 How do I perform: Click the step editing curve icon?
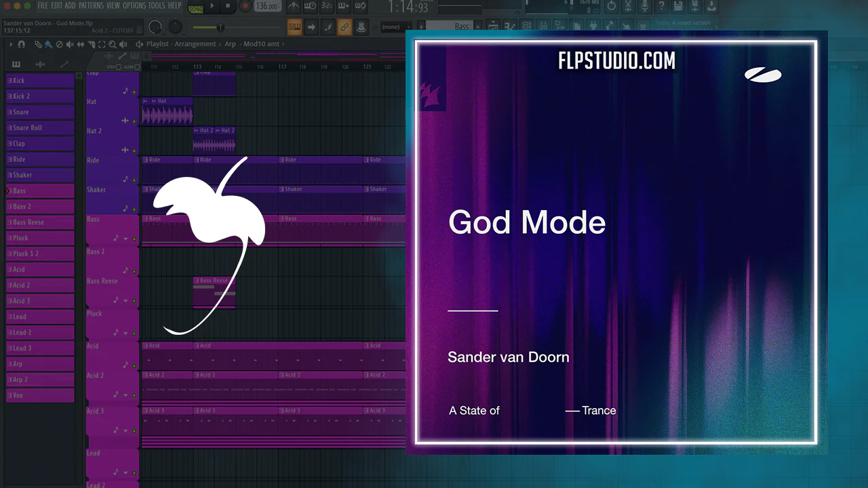328,27
